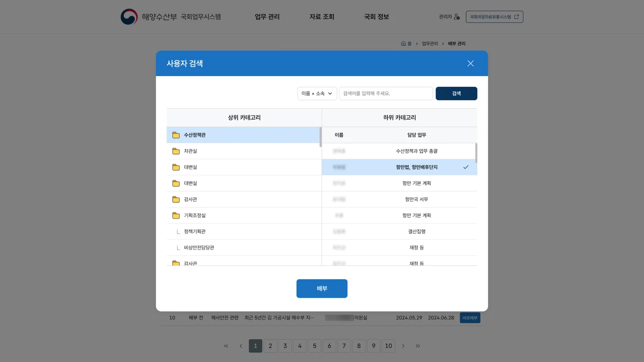Select the 수산정책관 category row

(x=243, y=135)
